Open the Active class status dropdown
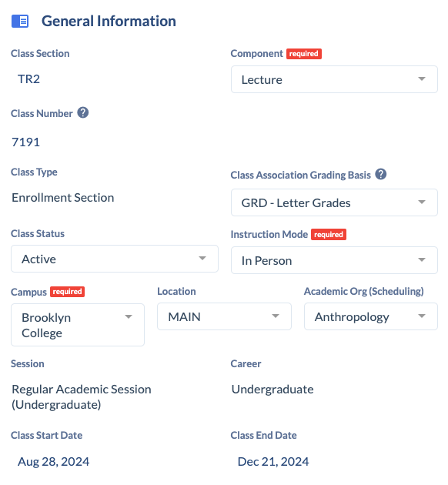Image resolution: width=448 pixels, height=485 pixels. tap(115, 259)
